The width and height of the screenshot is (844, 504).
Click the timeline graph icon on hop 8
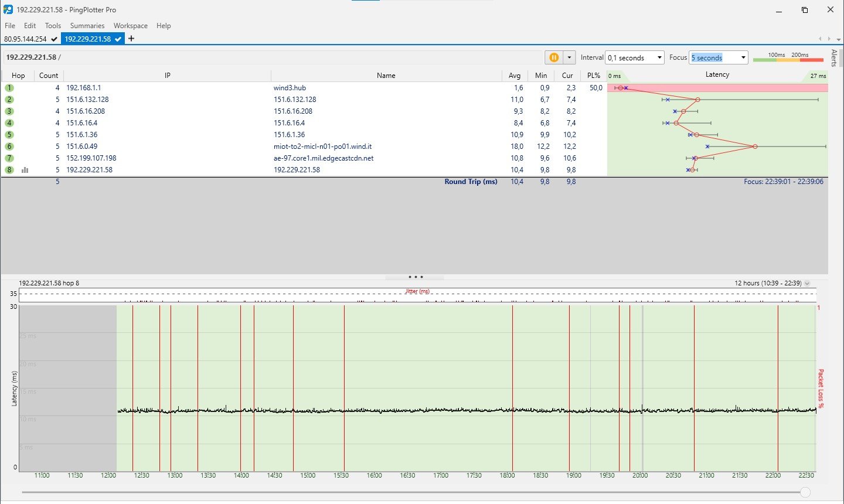(25, 170)
